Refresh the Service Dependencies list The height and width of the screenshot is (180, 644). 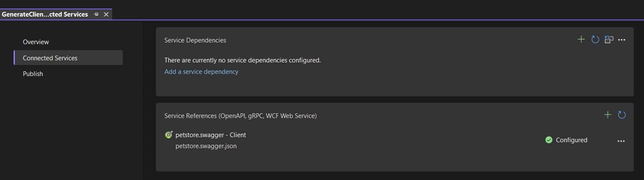click(595, 39)
